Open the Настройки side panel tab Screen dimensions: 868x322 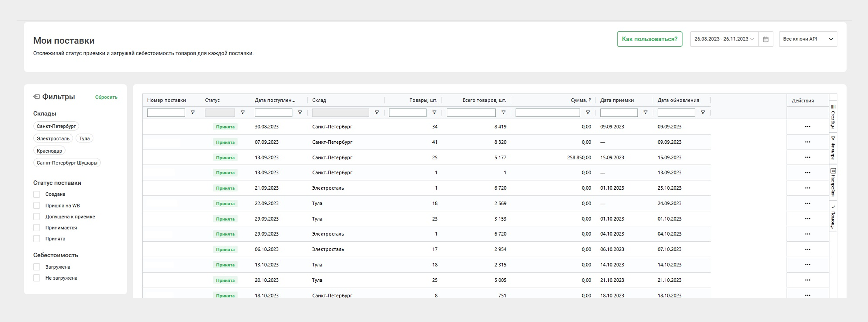coord(833,182)
